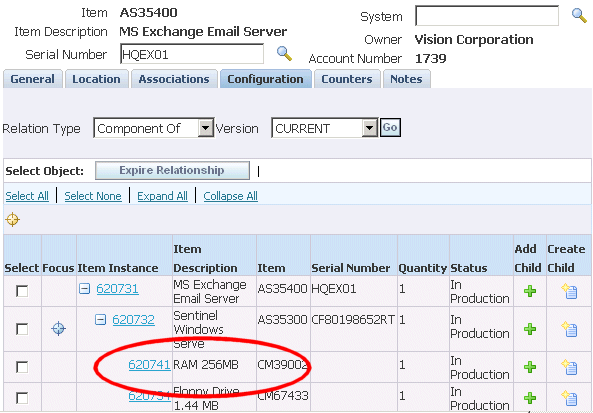Screen dimensions: 593x413
Task: Open the Associations tab
Action: point(174,79)
